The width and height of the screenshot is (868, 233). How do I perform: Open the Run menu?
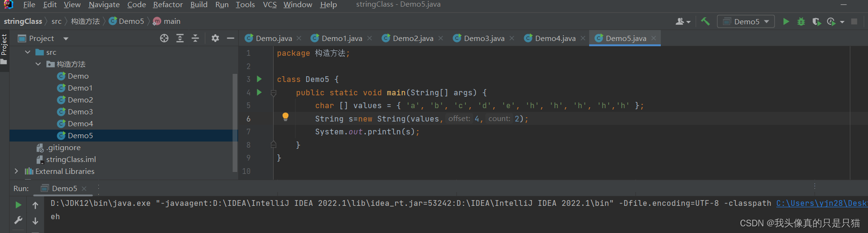click(222, 5)
